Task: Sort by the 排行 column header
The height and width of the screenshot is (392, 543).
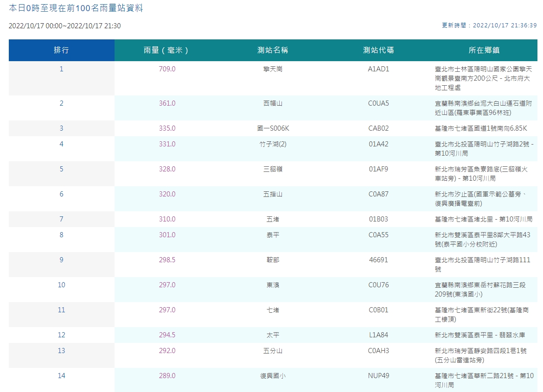Action: click(x=61, y=50)
